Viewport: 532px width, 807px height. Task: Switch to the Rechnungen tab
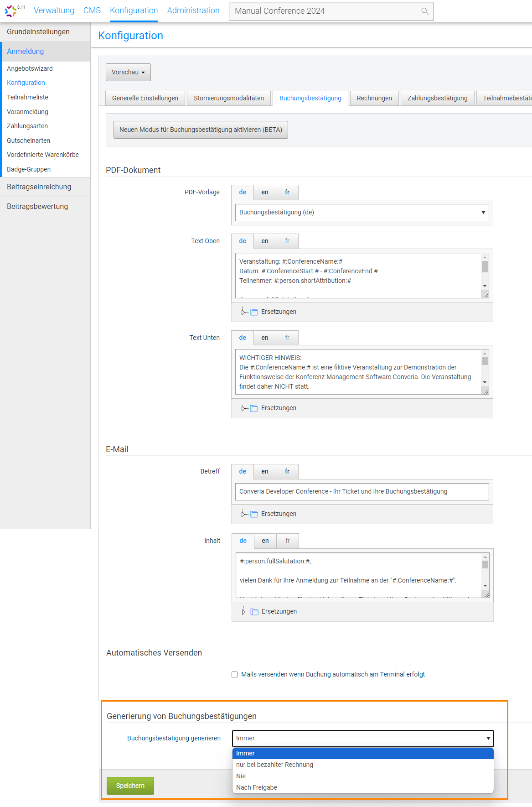pyautogui.click(x=374, y=98)
